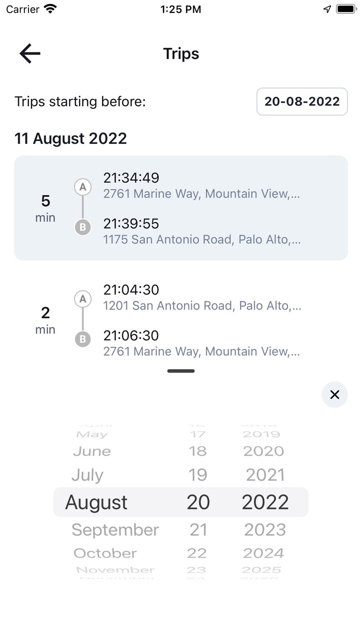
Task: Pick year 2023 in picker wheel
Action: click(265, 530)
